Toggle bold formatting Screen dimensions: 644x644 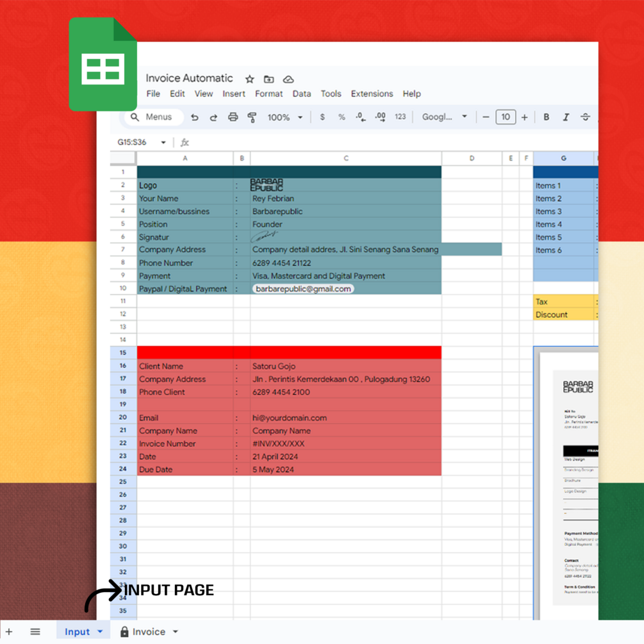tap(546, 117)
